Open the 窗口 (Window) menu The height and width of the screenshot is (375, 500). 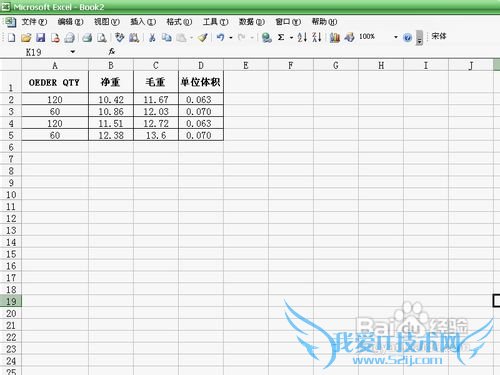(288, 22)
